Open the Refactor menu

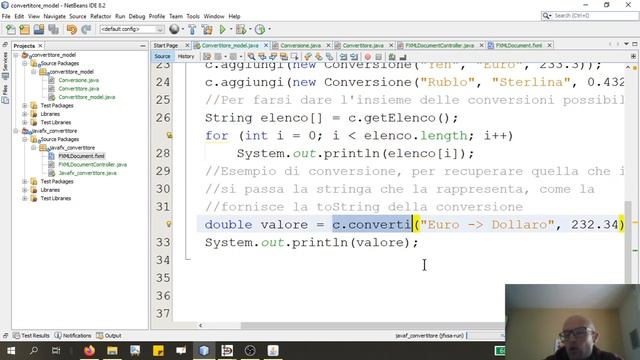click(100, 16)
